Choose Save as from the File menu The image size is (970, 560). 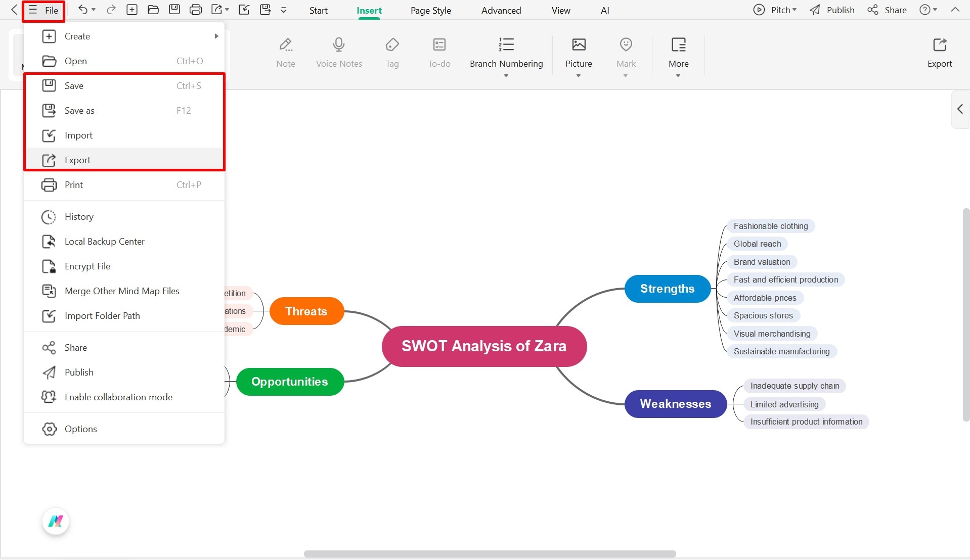click(x=124, y=111)
